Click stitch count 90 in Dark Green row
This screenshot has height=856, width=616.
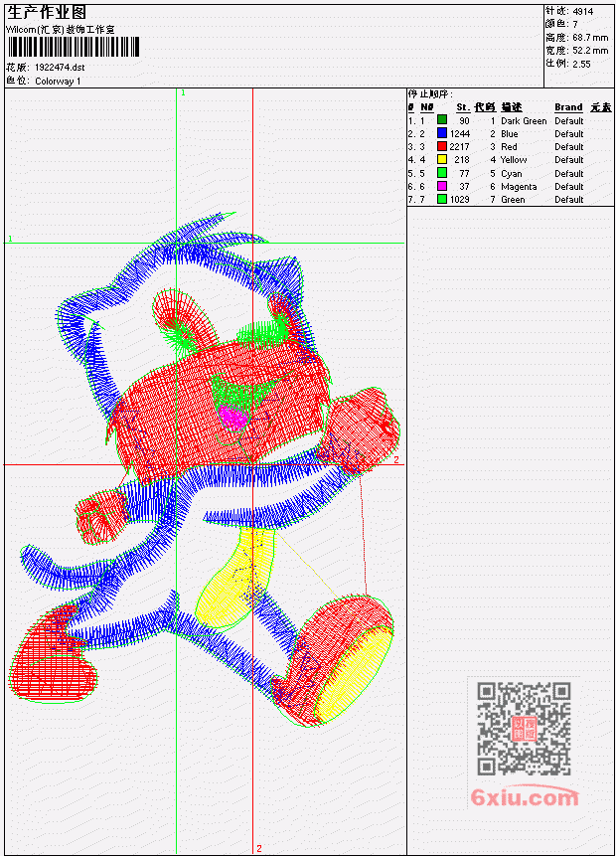click(464, 121)
